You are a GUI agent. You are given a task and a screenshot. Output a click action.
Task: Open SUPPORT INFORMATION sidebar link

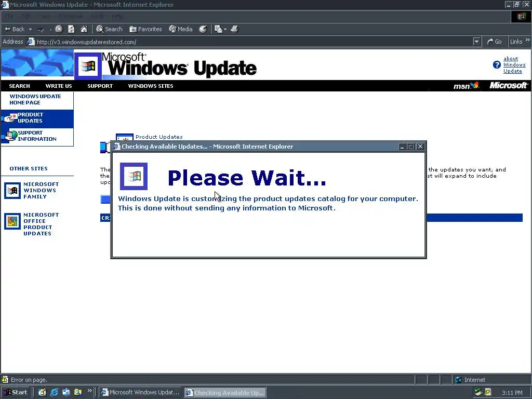[37, 136]
